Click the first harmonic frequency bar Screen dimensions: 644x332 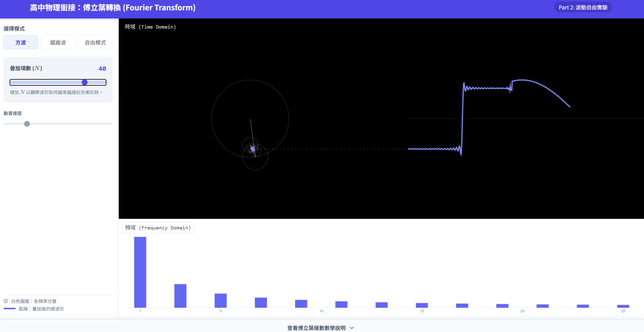(x=140, y=272)
